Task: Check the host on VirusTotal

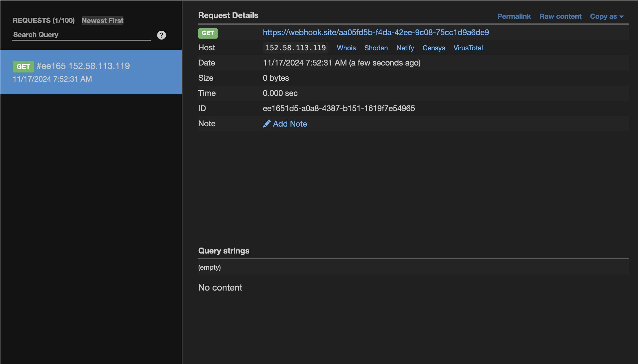Action: click(468, 48)
